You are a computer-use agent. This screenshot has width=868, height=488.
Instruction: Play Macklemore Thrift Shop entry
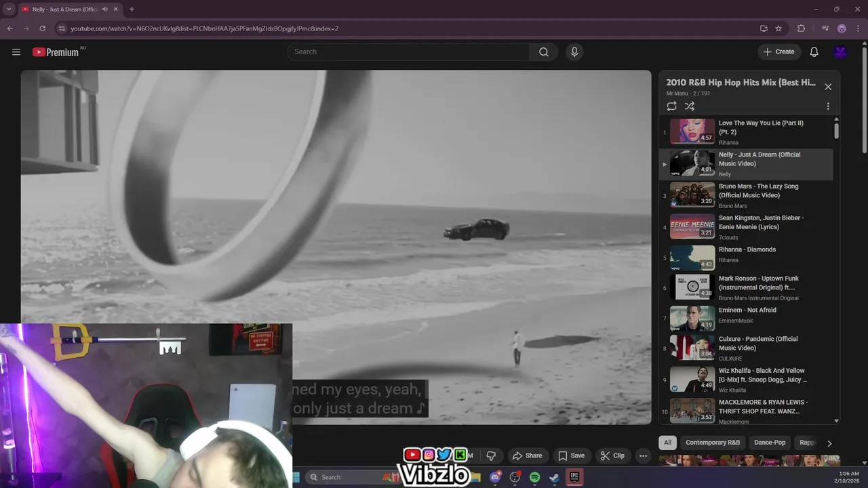click(x=746, y=411)
